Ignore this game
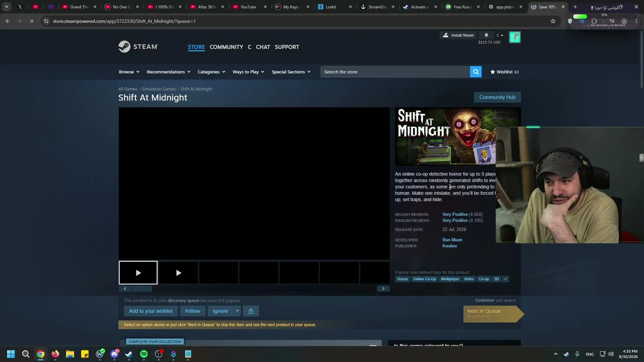The height and width of the screenshot is (362, 644). pos(220,311)
